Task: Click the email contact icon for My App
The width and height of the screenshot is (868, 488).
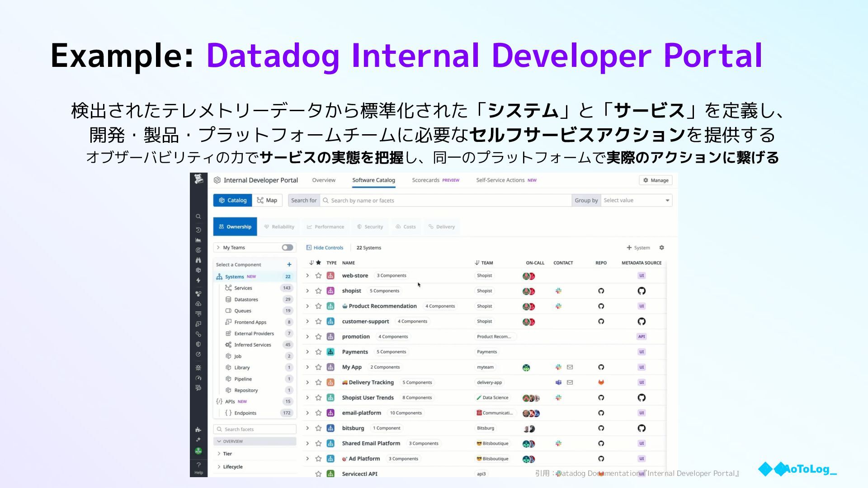Action: point(570,367)
